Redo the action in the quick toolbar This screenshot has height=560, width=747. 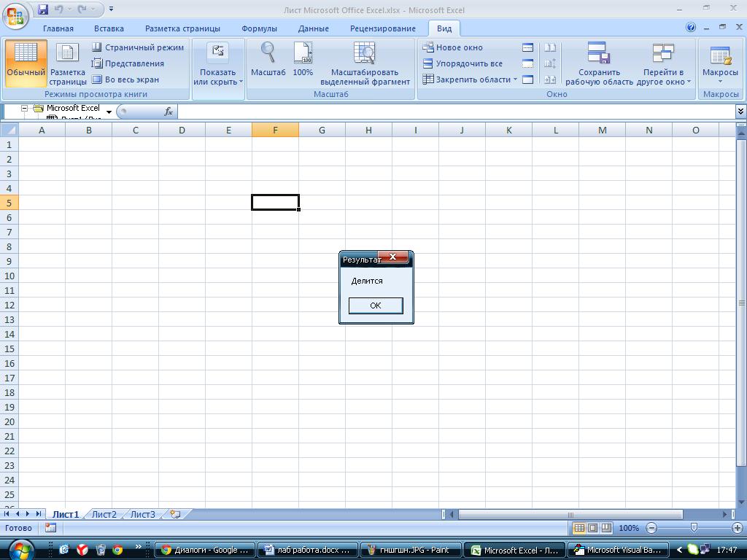82,9
